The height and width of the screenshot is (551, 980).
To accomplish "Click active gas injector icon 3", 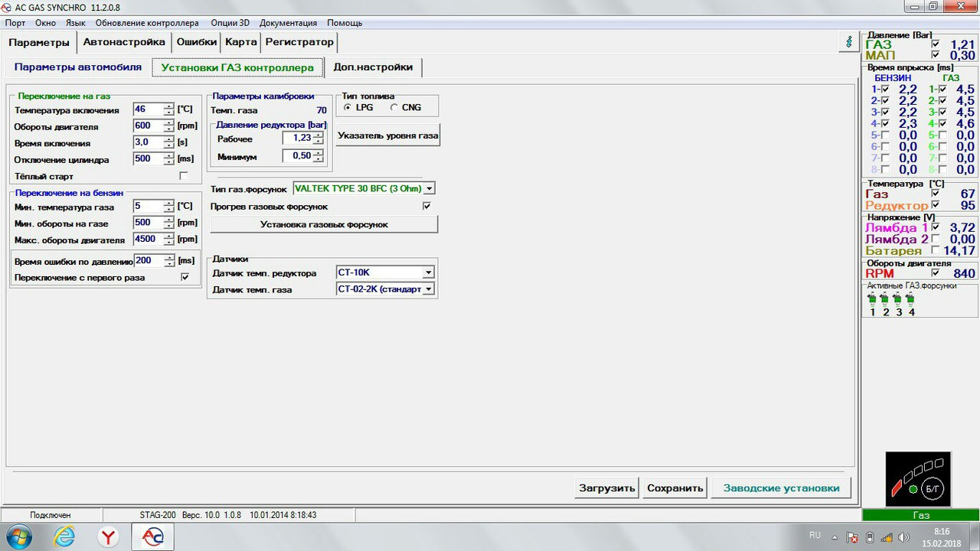I will (897, 298).
